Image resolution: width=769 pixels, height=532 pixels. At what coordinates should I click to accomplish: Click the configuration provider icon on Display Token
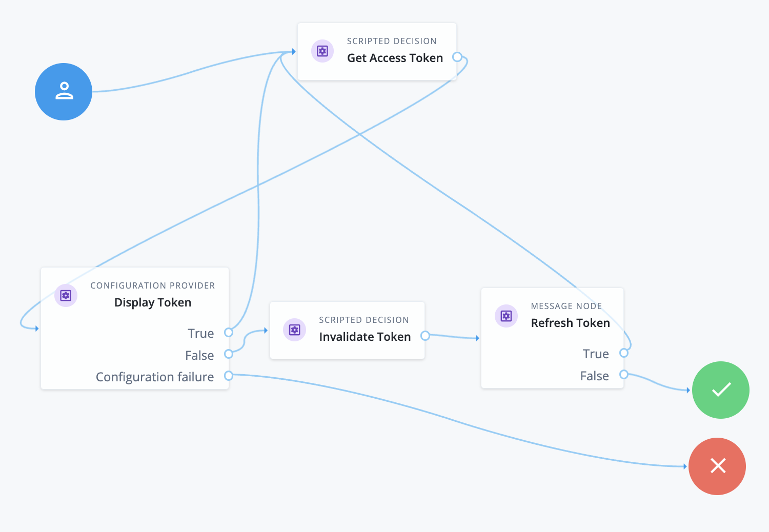66,295
